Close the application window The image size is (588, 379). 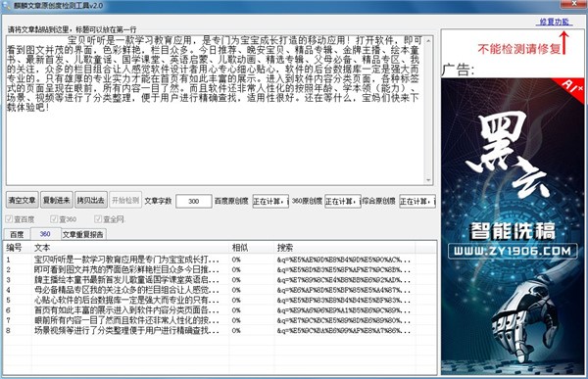(573, 4)
